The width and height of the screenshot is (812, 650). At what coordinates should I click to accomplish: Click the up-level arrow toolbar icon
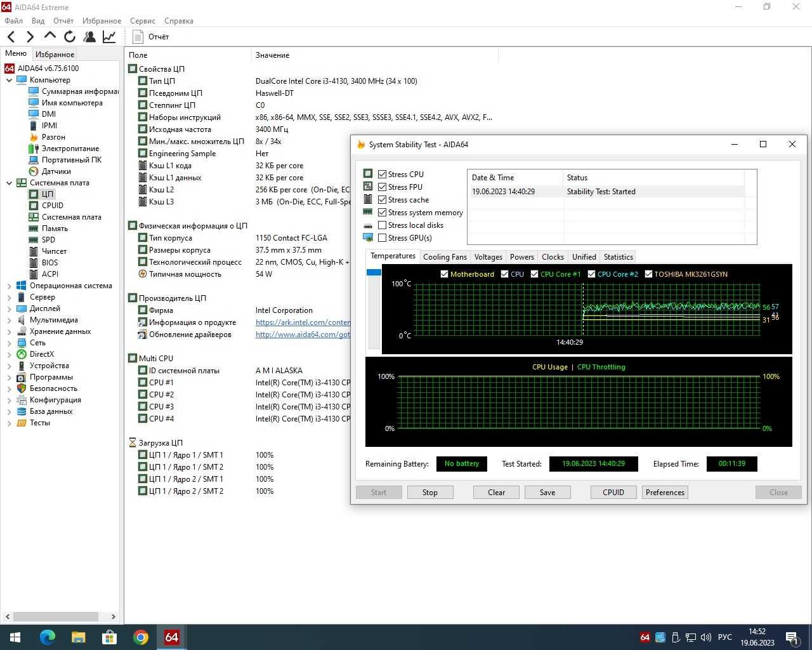[50, 36]
